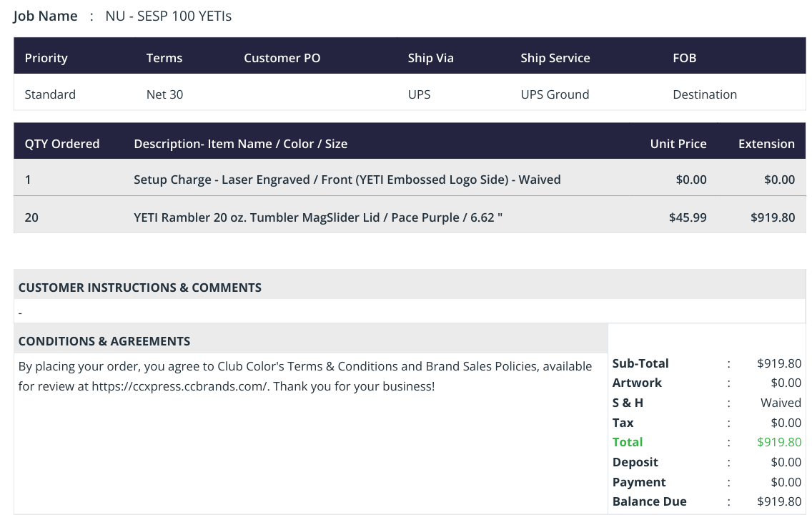Click the 'Ship Via' column header
Screen dimensions: 812x520
point(430,58)
